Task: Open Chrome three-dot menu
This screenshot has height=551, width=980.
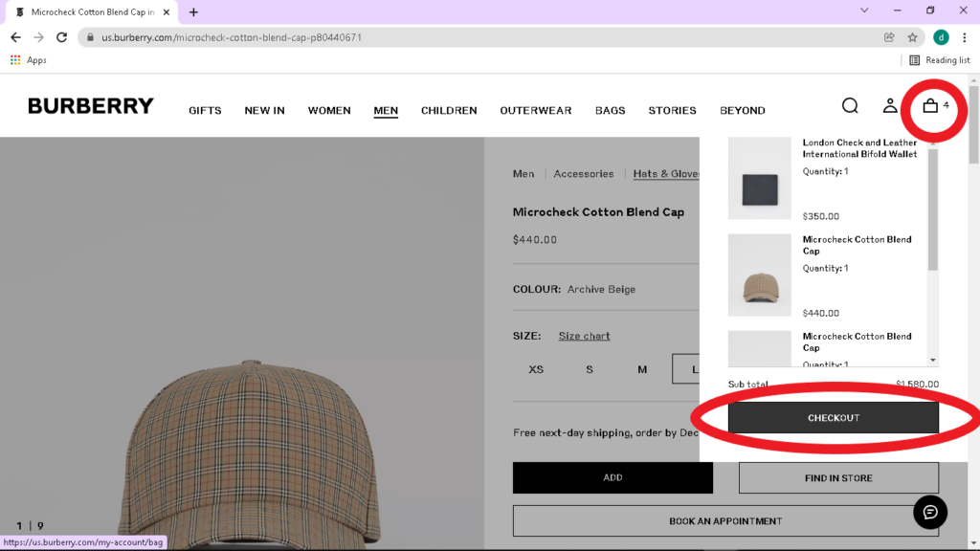Action: coord(965,37)
